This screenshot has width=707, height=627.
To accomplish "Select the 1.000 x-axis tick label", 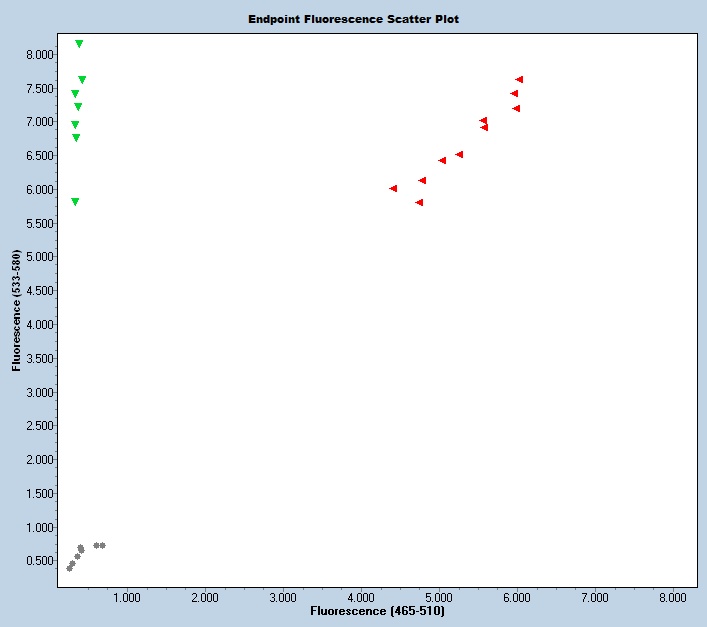I will coord(126,597).
